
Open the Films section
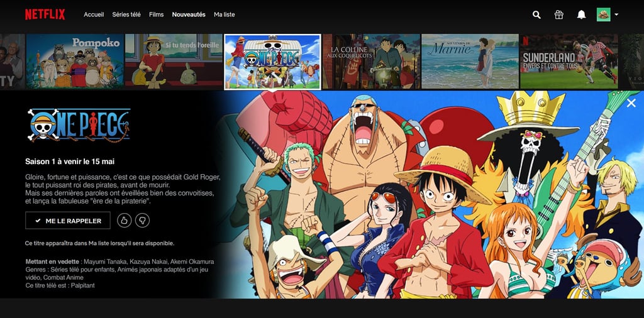[157, 14]
